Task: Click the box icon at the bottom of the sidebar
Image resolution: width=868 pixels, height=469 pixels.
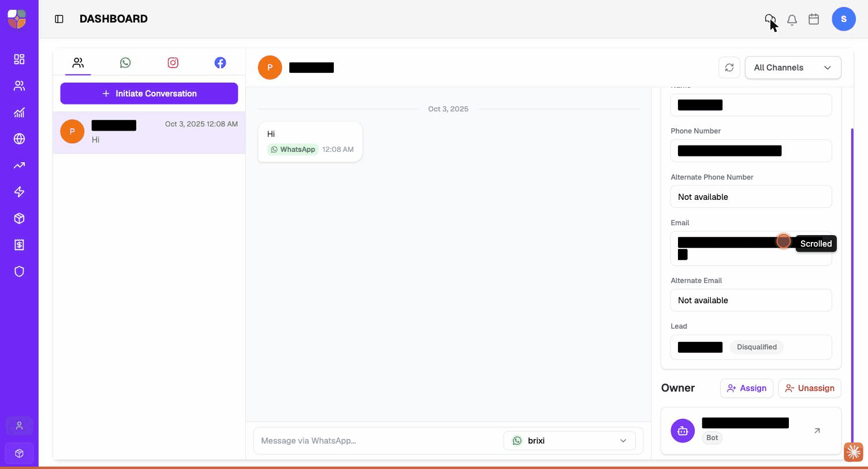Action: coord(19,453)
